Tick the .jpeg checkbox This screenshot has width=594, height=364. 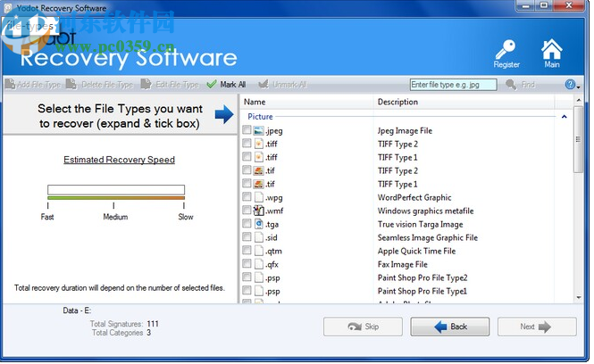pos(247,129)
